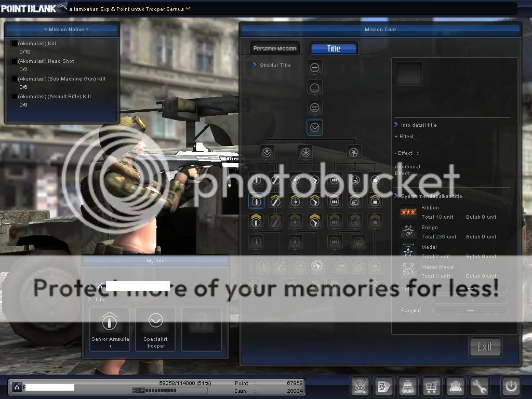Click the Struktur Title heading
Viewport: 532px width, 399px height.
275,65
